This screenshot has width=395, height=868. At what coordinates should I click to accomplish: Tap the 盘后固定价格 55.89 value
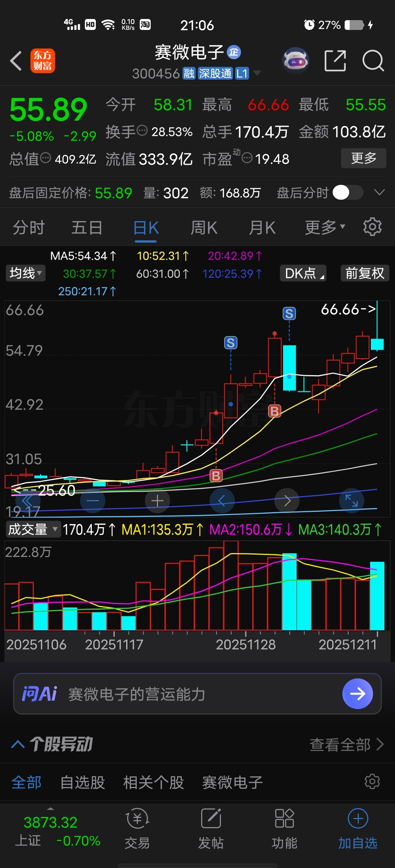pyautogui.click(x=113, y=193)
